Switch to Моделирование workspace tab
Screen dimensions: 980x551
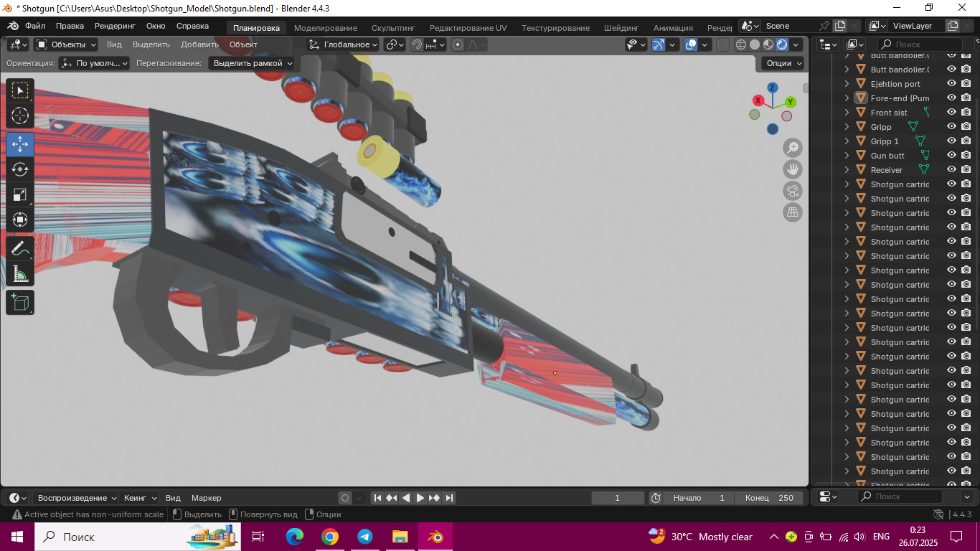pyautogui.click(x=326, y=27)
